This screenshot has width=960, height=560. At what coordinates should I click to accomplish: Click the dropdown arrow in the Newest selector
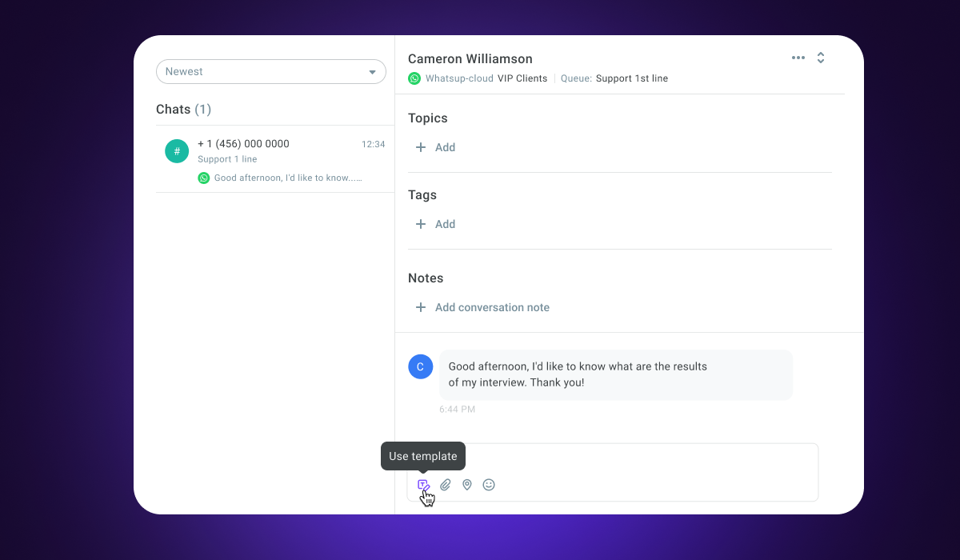(x=372, y=72)
